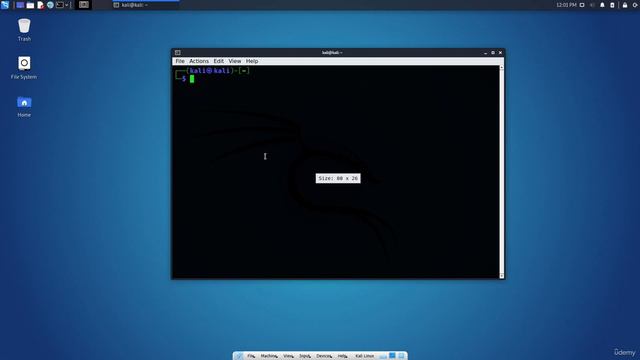Click the terminal scrollbar up arrow
This screenshot has width=640, height=360.
(502, 68)
